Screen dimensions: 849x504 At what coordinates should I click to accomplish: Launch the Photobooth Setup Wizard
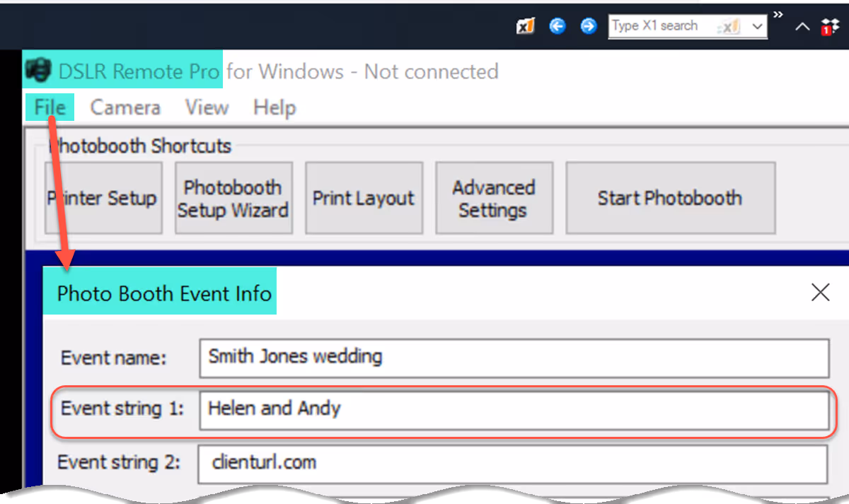point(233,198)
